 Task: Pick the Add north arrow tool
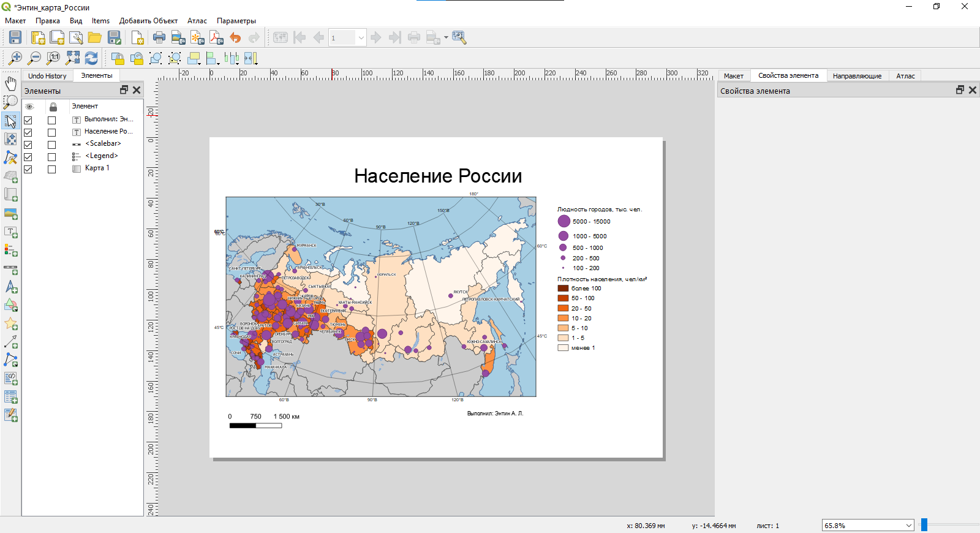pyautogui.click(x=11, y=287)
